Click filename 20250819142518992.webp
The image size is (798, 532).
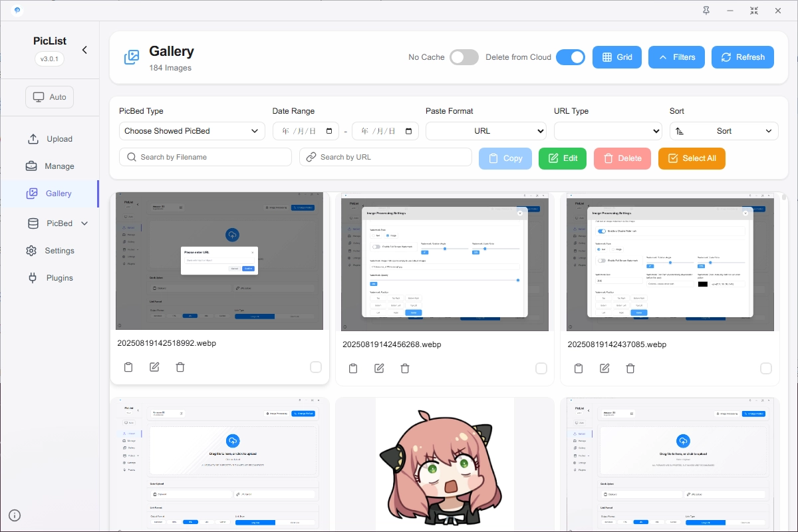[167, 343]
